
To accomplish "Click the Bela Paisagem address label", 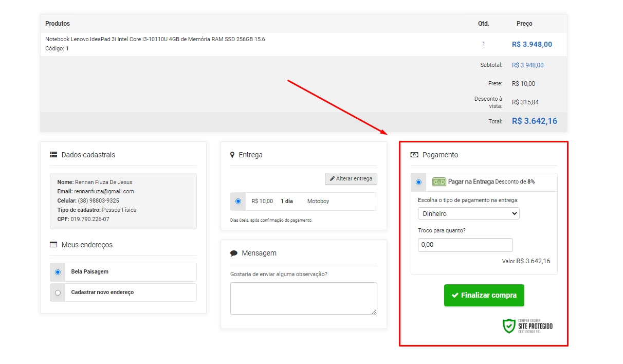I will (90, 271).
